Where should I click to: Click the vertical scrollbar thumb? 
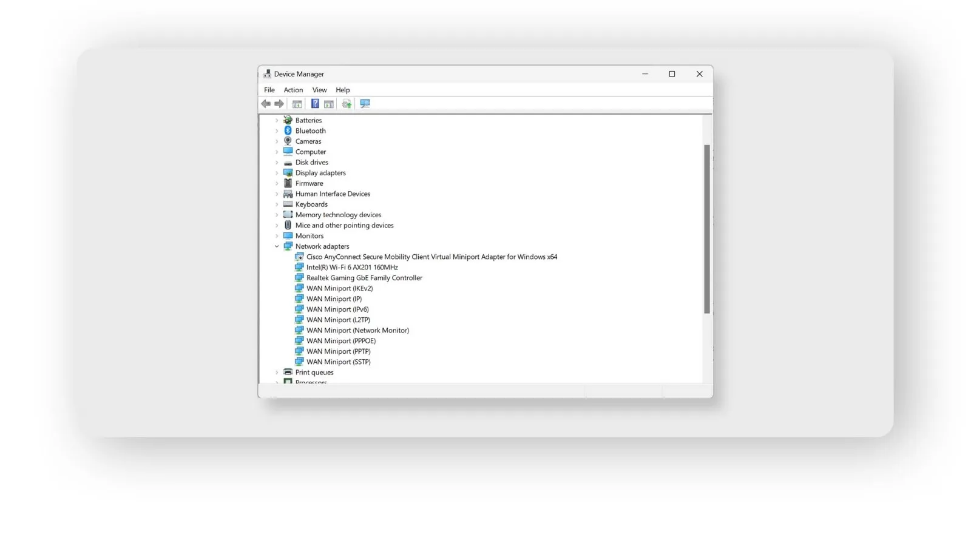(706, 229)
